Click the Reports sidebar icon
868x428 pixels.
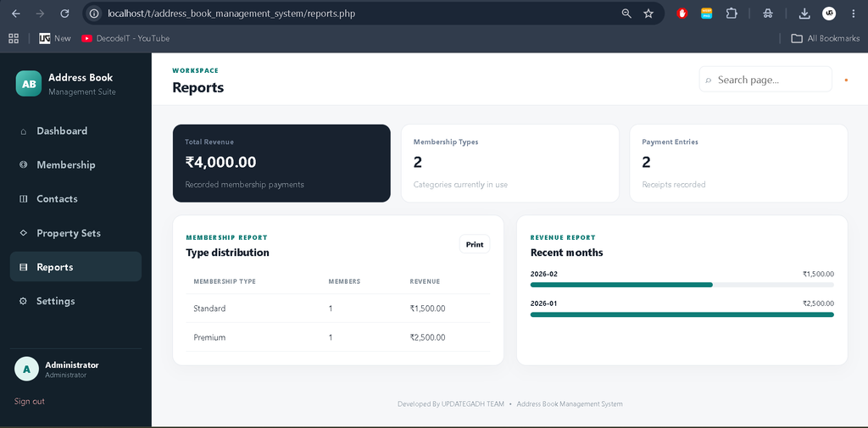pos(23,268)
